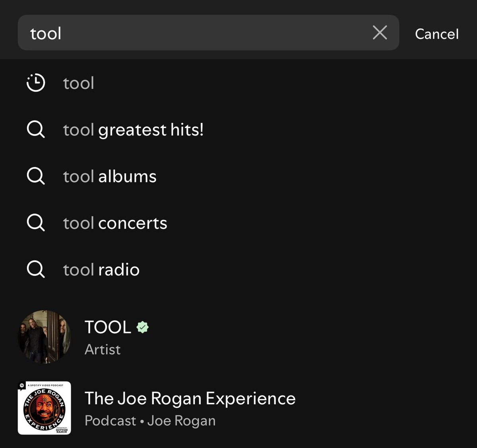Viewport: 477px width, 448px height.
Task: Tap the Cancel button
Action: [436, 34]
